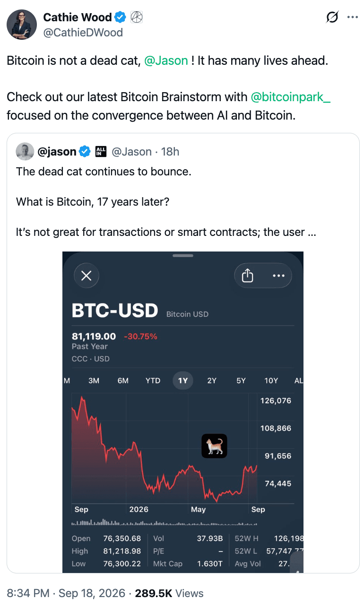Tap the share icon in the chart image
This screenshot has height=607, width=364.
pos(248,276)
